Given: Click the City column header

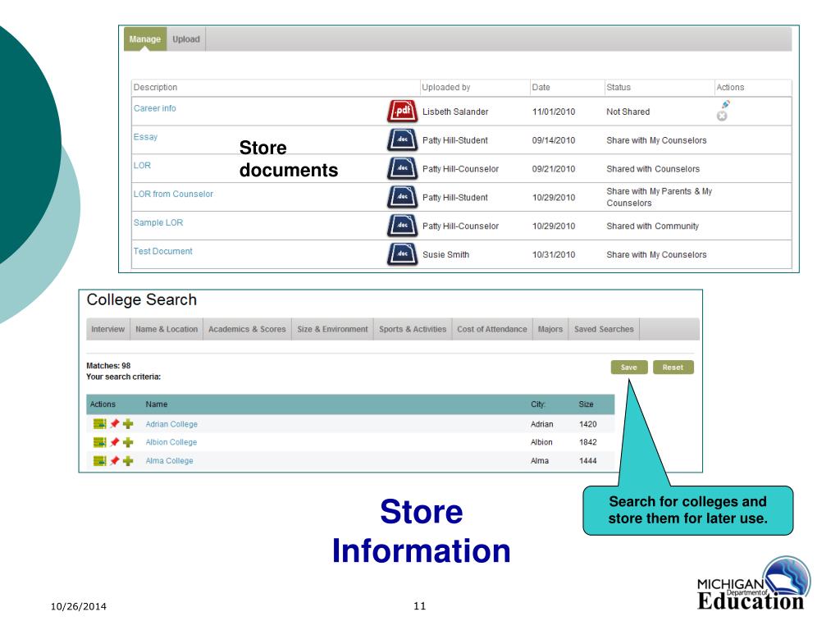Looking at the screenshot, I should tap(538, 404).
